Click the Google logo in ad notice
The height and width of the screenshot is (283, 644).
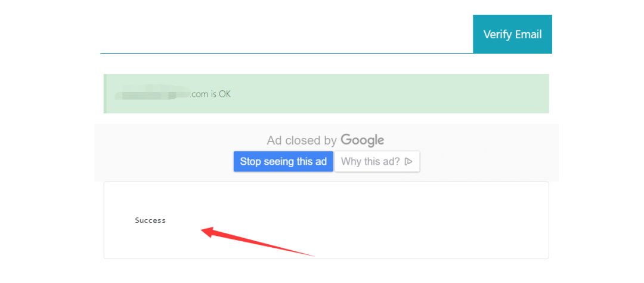pos(363,140)
